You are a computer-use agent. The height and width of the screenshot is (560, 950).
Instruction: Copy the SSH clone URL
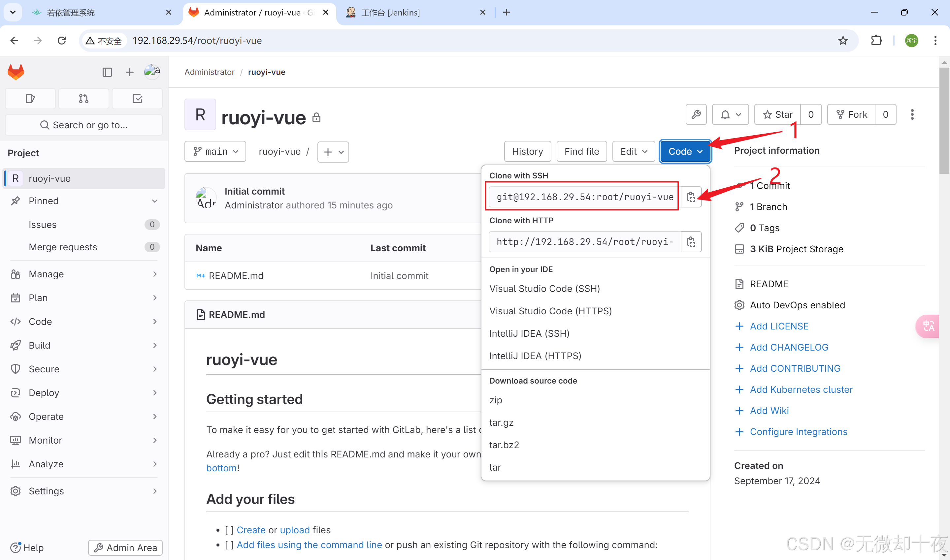tap(691, 197)
